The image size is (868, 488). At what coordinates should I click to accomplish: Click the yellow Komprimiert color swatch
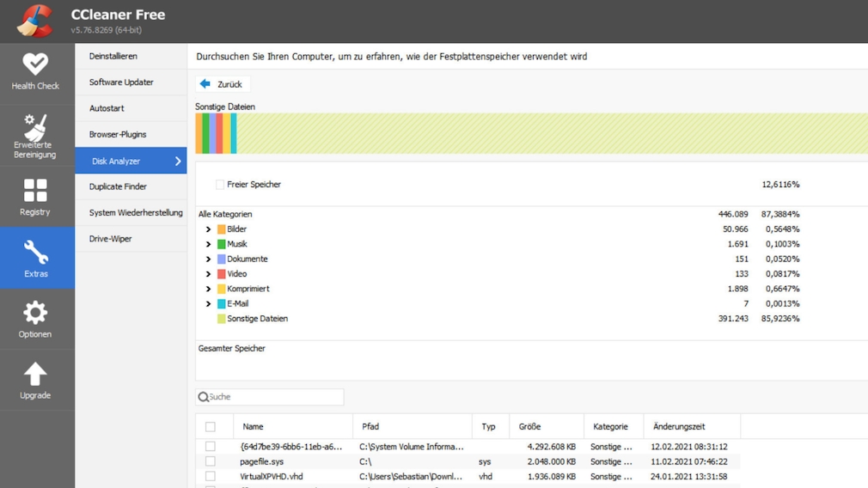point(222,289)
